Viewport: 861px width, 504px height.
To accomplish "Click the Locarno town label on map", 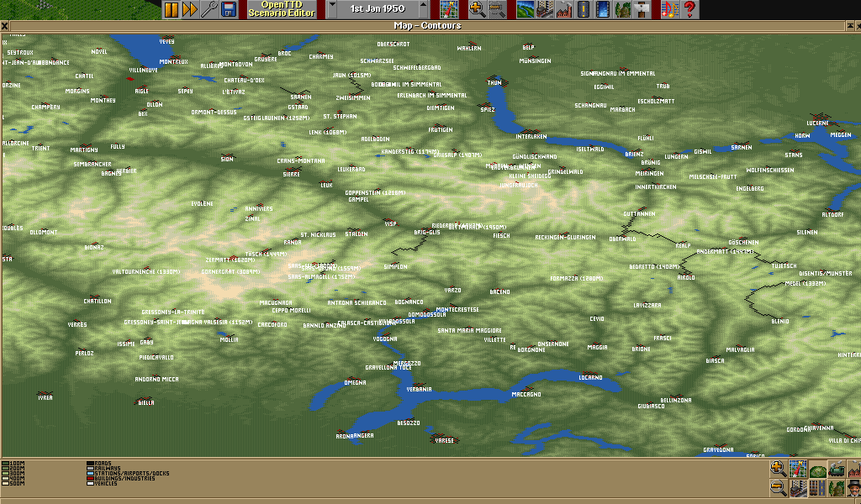I will point(590,377).
